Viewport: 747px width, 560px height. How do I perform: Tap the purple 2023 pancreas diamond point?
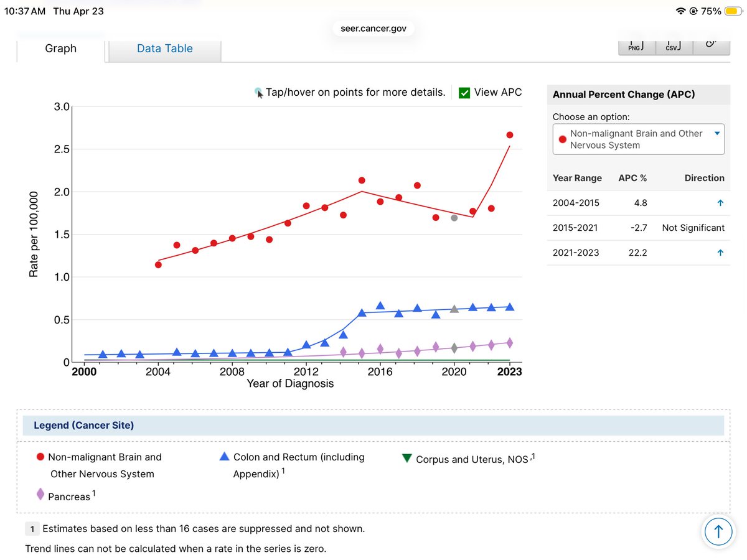510,343
